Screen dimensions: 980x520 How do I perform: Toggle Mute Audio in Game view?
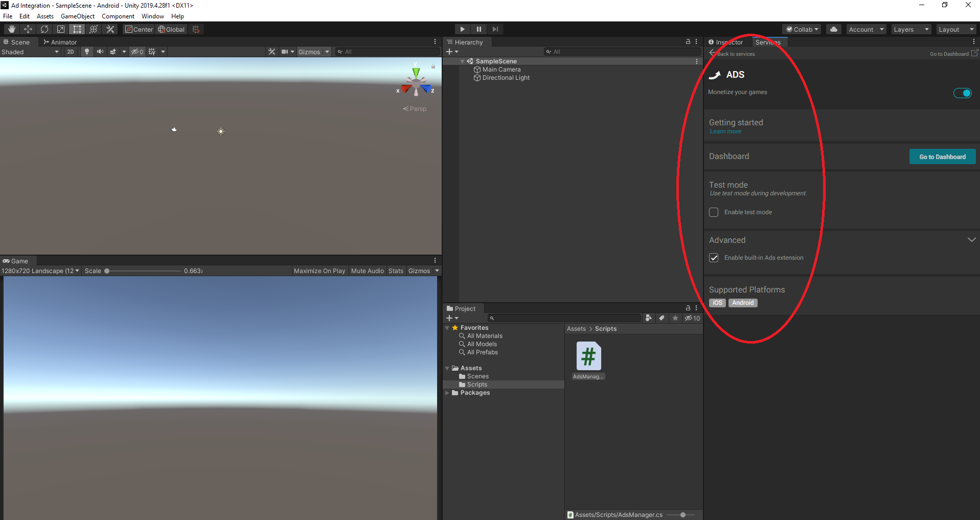(x=367, y=271)
